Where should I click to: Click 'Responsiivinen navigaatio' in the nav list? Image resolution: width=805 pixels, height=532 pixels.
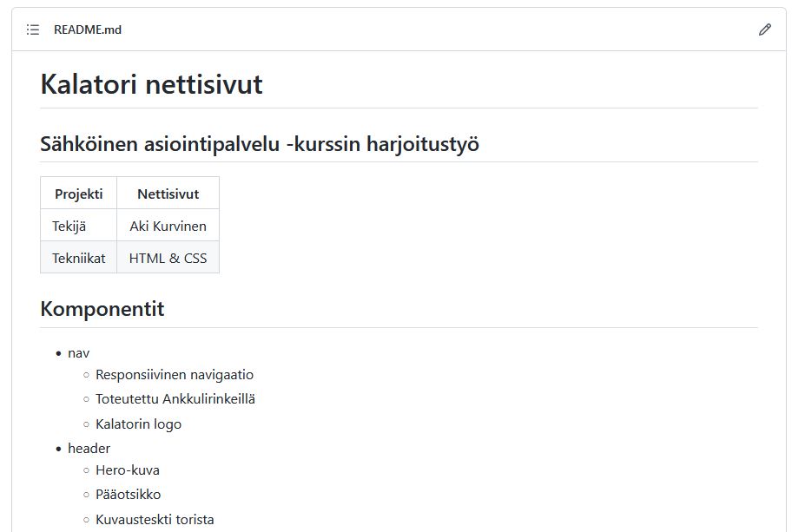click(175, 375)
